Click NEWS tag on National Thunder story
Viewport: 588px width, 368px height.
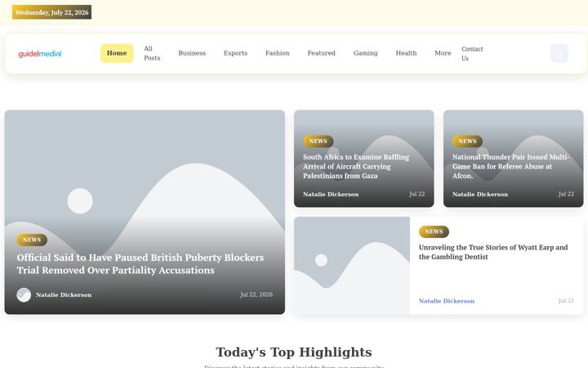pyautogui.click(x=467, y=141)
